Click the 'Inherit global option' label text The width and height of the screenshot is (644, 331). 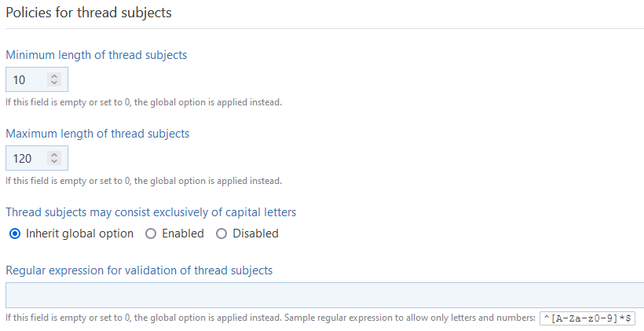(x=79, y=234)
